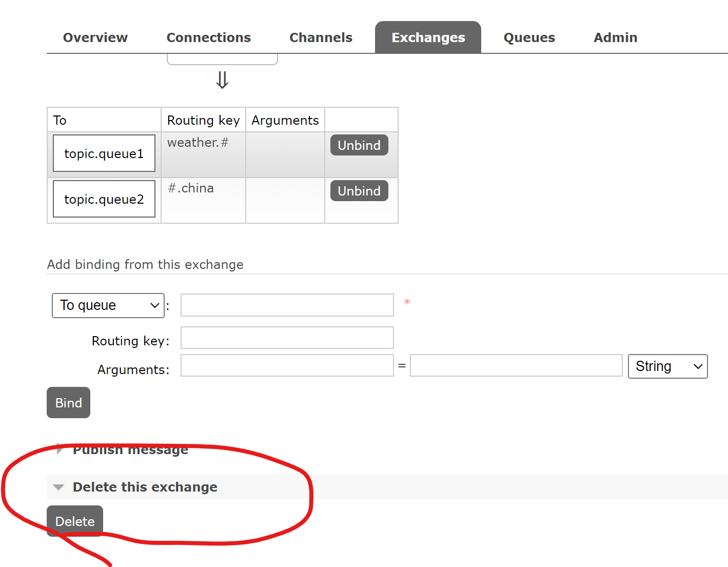Open the Connections tab
The image size is (728, 567).
point(208,37)
